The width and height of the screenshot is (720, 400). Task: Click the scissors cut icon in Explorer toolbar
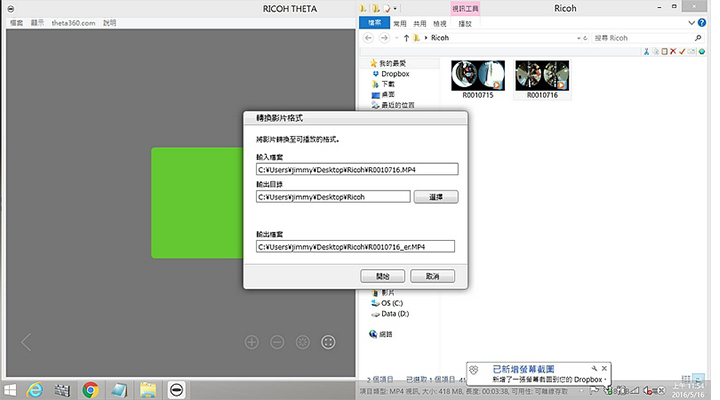(647, 51)
